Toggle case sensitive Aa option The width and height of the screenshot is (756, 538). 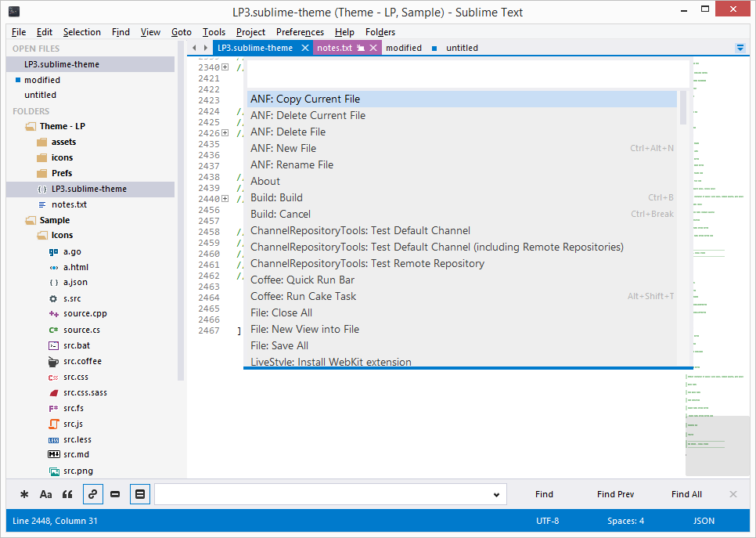pos(46,494)
